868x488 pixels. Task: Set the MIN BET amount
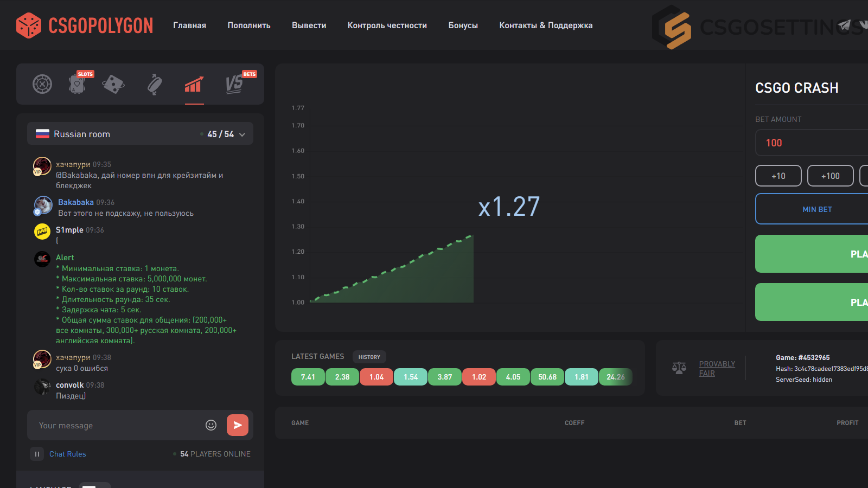point(817,209)
